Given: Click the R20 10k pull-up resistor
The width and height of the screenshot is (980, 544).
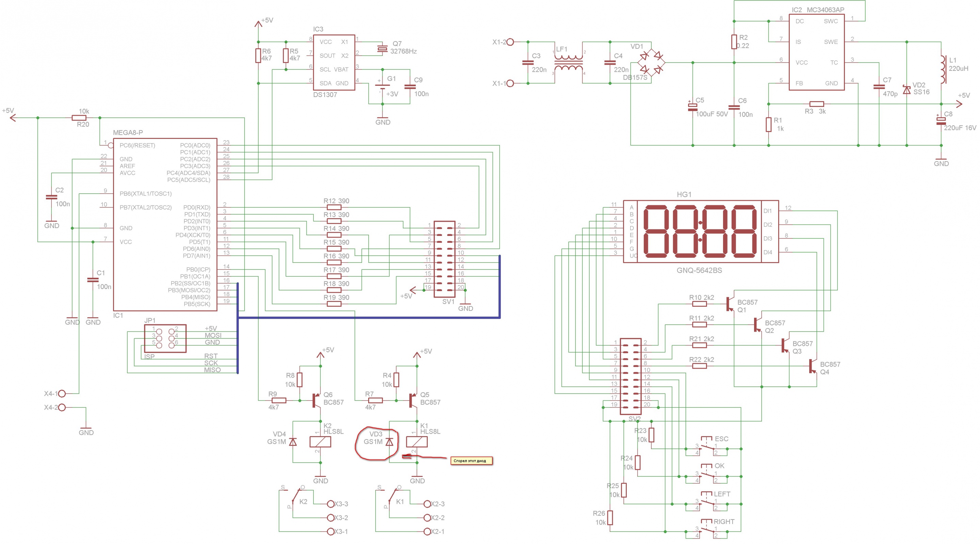Looking at the screenshot, I should coord(79,118).
